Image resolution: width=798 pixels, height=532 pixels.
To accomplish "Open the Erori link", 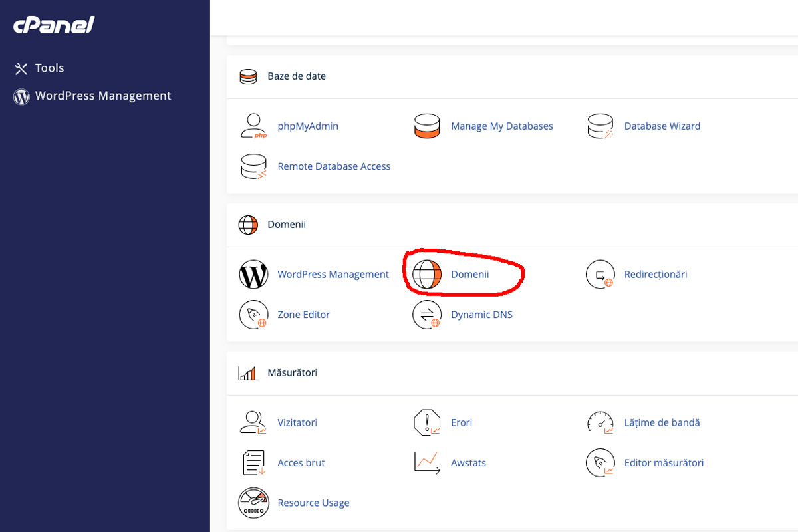I will [462, 422].
